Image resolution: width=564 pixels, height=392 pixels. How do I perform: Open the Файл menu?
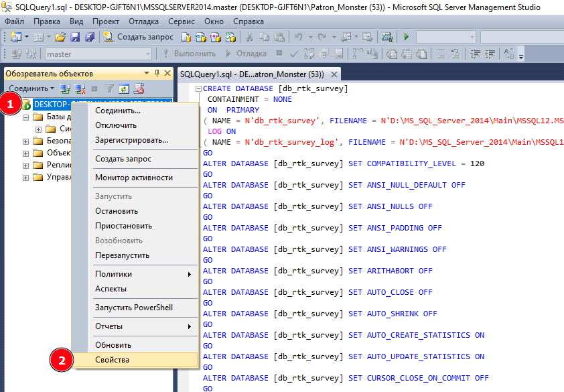pyautogui.click(x=14, y=21)
